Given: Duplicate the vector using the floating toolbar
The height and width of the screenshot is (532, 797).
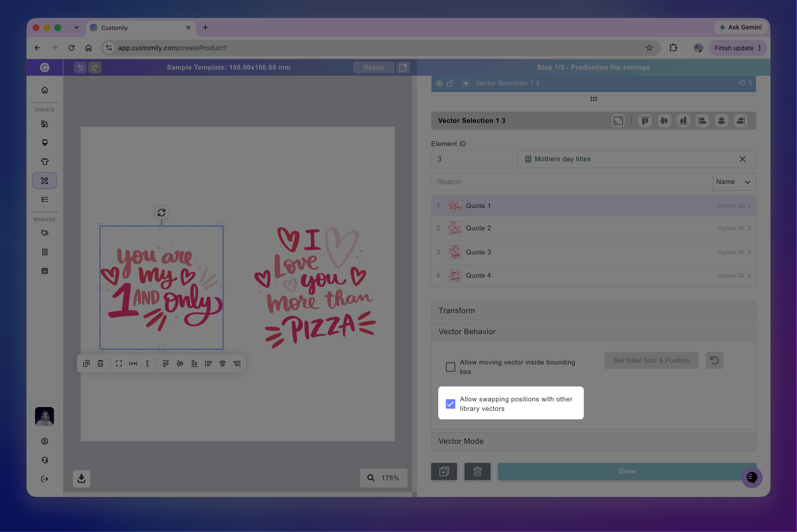Looking at the screenshot, I should pos(86,363).
